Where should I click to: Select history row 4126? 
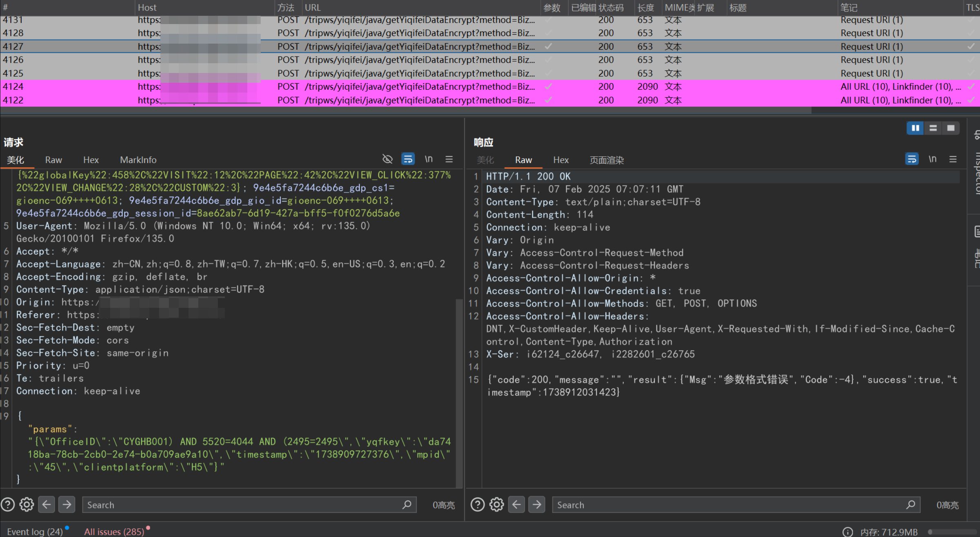pos(490,60)
